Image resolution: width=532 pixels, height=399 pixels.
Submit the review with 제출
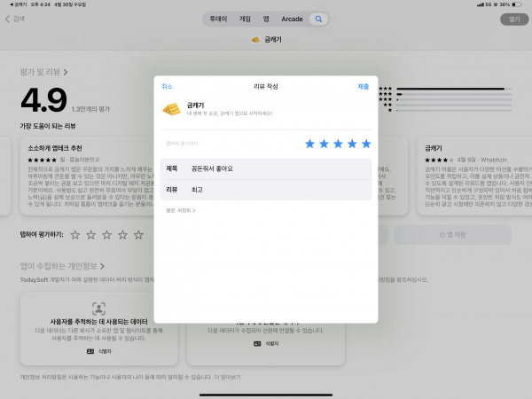[363, 87]
